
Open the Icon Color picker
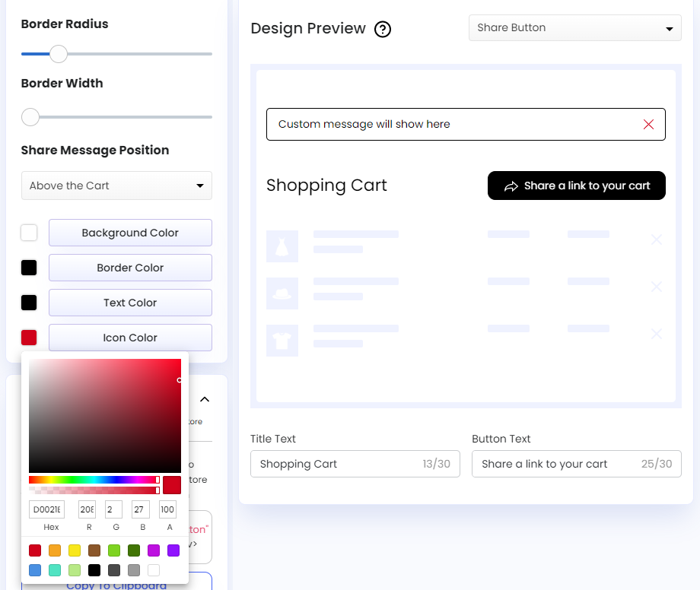coord(28,338)
